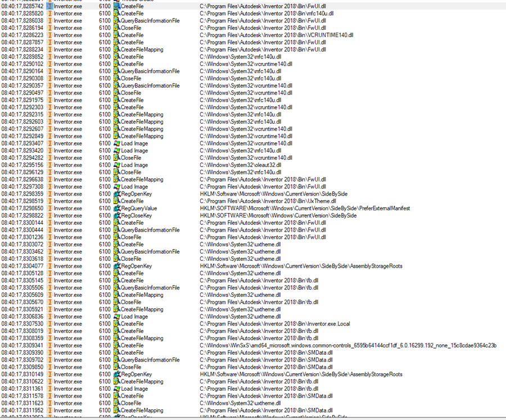Select the timestamp 08:40:17,8287857
This screenshot has width=506, height=420.
(x=22, y=42)
